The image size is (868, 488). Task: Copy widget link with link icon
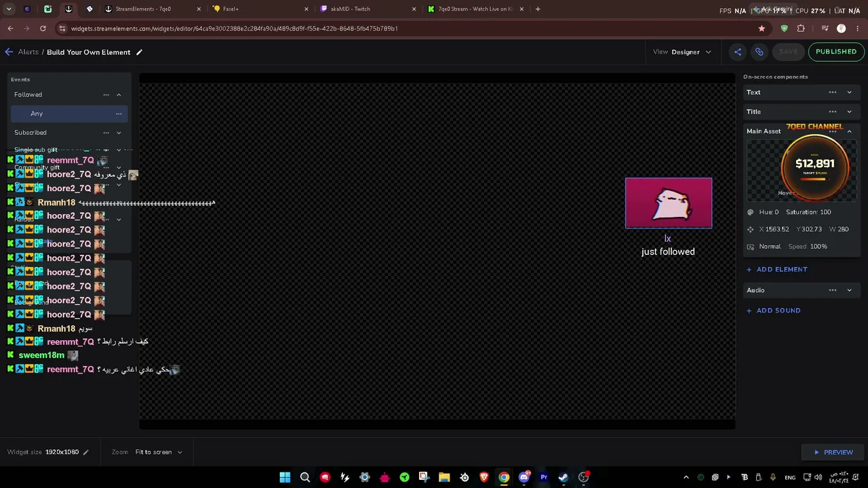pyautogui.click(x=759, y=52)
